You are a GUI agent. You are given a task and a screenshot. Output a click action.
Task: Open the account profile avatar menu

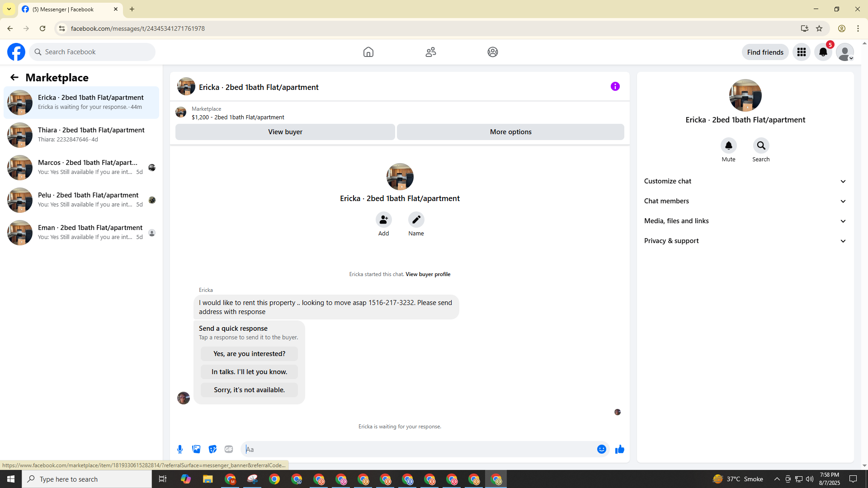[x=845, y=52]
